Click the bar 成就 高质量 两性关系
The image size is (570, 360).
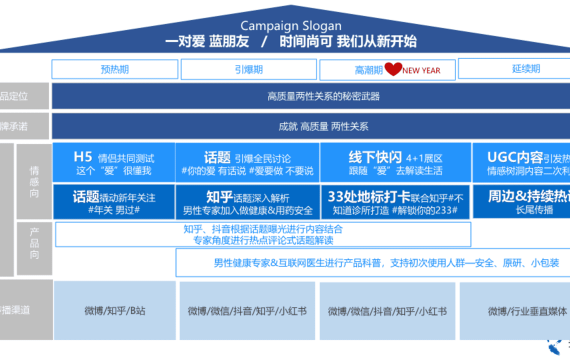(311, 126)
